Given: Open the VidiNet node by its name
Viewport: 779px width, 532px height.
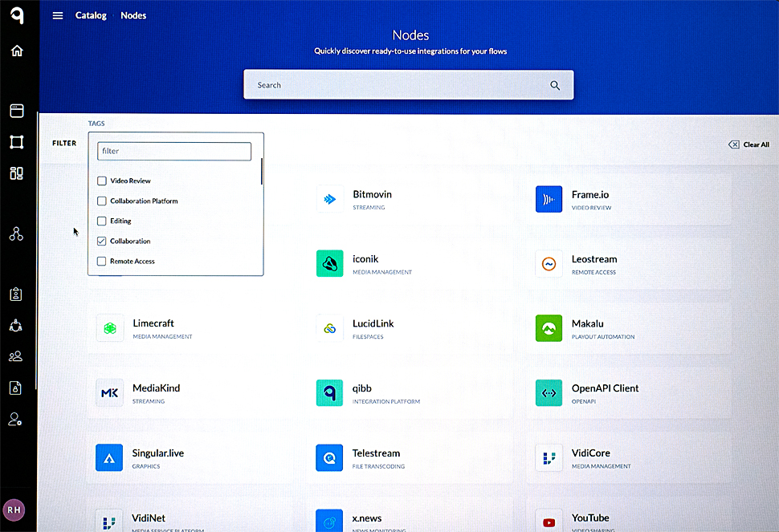Looking at the screenshot, I should [x=149, y=518].
